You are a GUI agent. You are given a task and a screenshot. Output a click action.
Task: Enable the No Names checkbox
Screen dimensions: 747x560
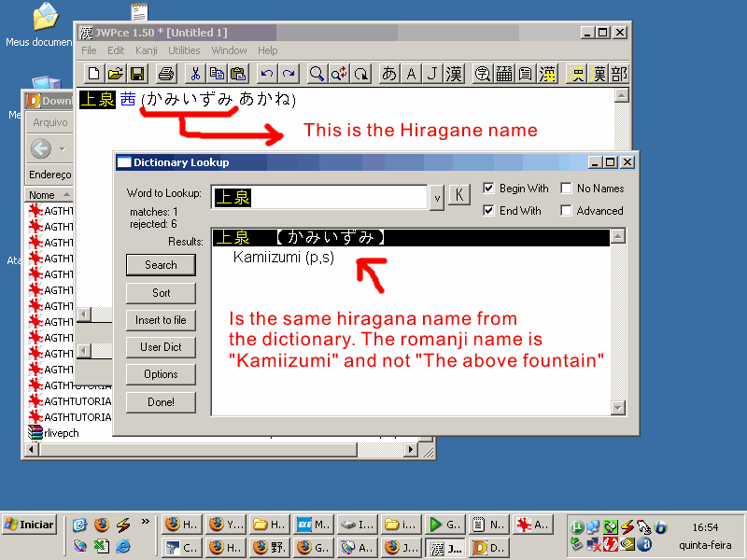[566, 189]
